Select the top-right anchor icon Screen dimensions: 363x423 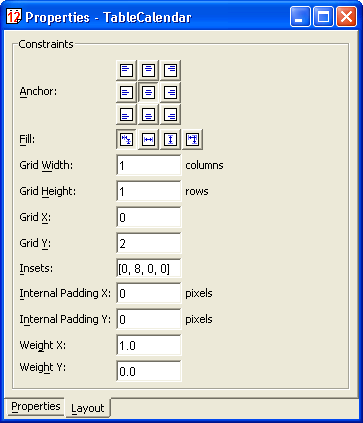point(170,70)
